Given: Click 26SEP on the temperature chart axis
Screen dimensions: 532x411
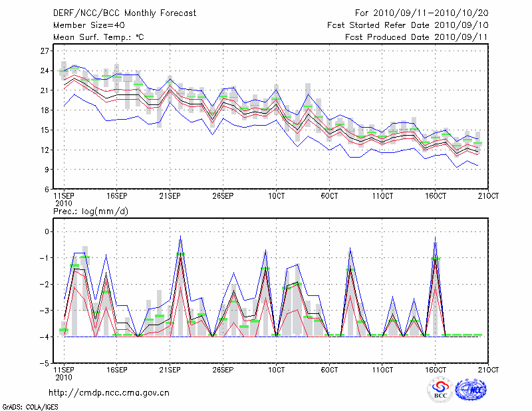Looking at the screenshot, I should tap(223, 197).
